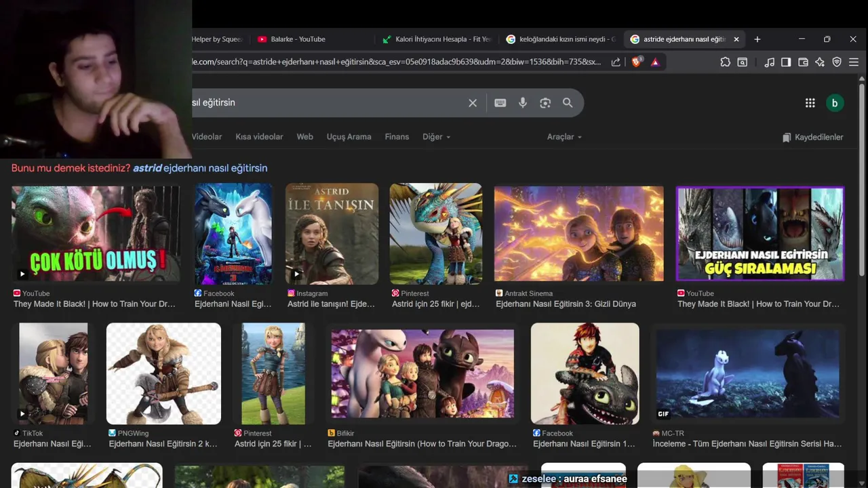
Task: Click the 'TikTok' source label
Action: 33,433
